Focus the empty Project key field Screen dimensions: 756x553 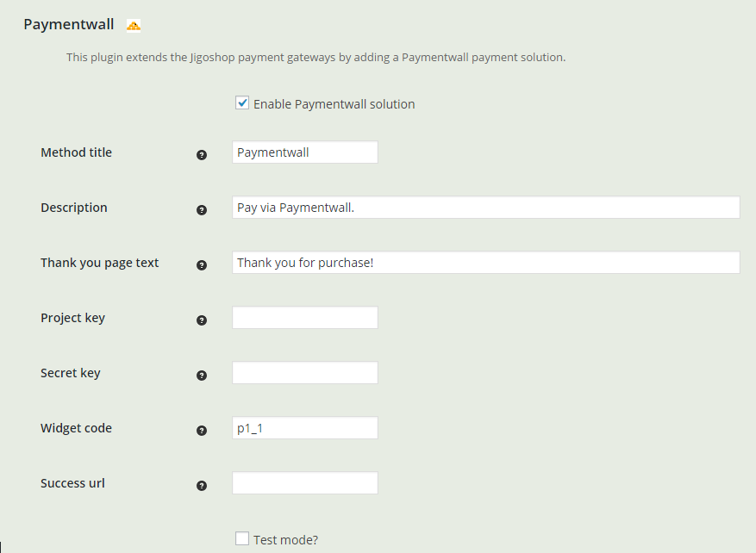tap(304, 318)
